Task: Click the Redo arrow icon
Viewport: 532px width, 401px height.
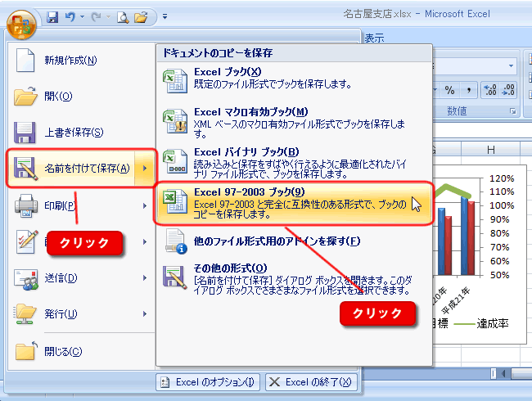Action: tap(97, 16)
